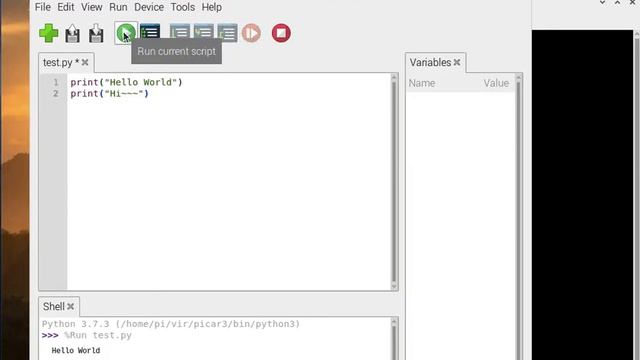Open the Device menu
The image size is (640, 360).
point(149,7)
